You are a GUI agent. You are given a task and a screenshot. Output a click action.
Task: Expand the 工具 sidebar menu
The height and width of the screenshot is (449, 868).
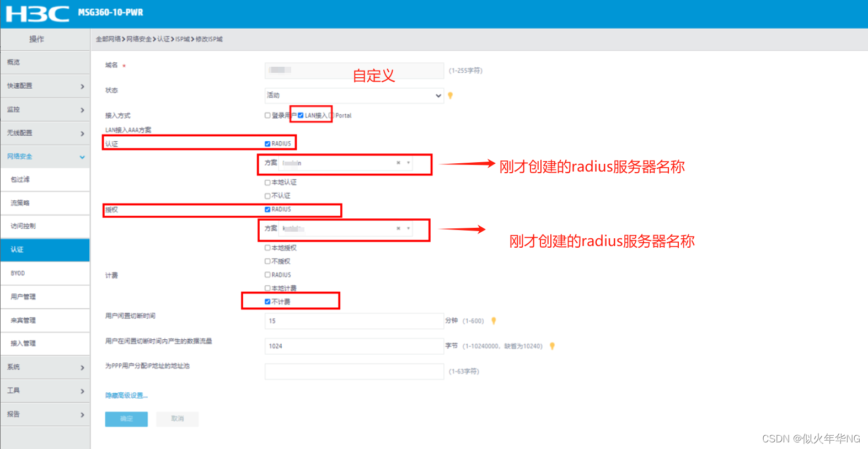click(45, 391)
